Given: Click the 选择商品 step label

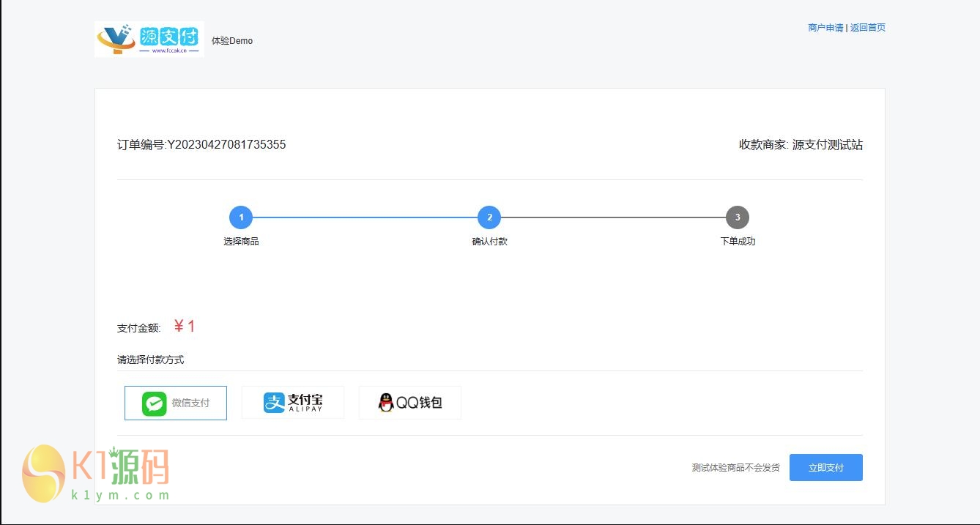Looking at the screenshot, I should point(241,242).
